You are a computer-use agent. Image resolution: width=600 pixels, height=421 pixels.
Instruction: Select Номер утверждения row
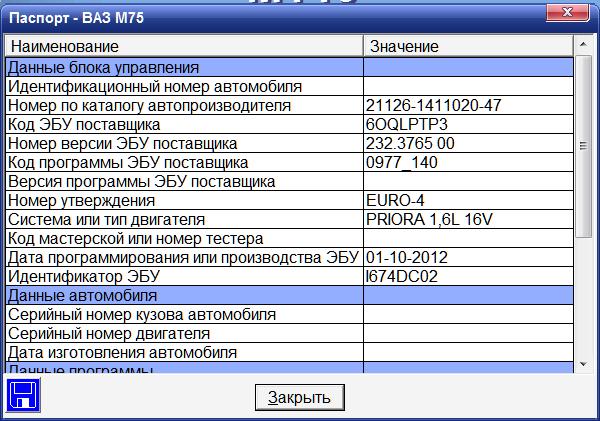[289, 201]
